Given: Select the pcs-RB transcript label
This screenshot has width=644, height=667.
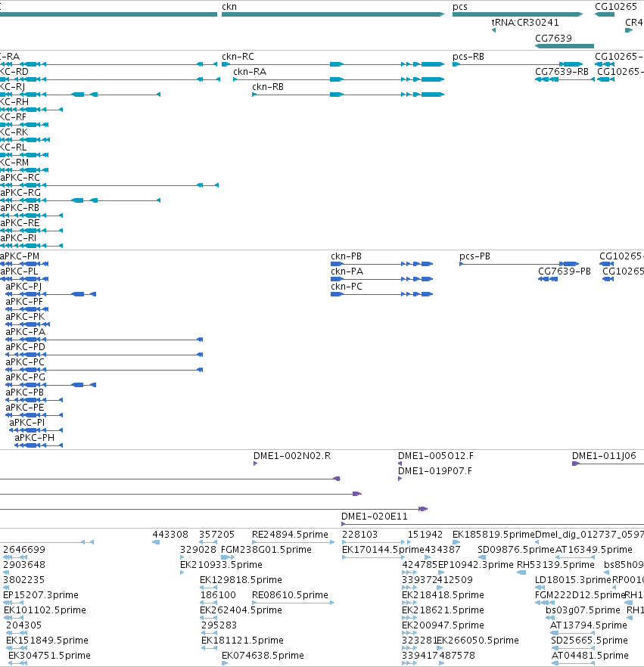Looking at the screenshot, I should 468,57.
